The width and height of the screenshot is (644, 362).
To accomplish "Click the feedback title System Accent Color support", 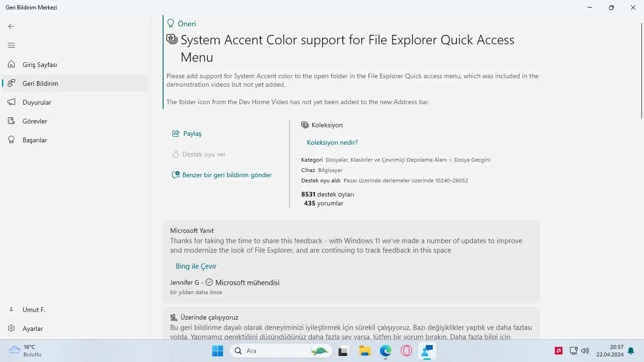I will tap(347, 49).
